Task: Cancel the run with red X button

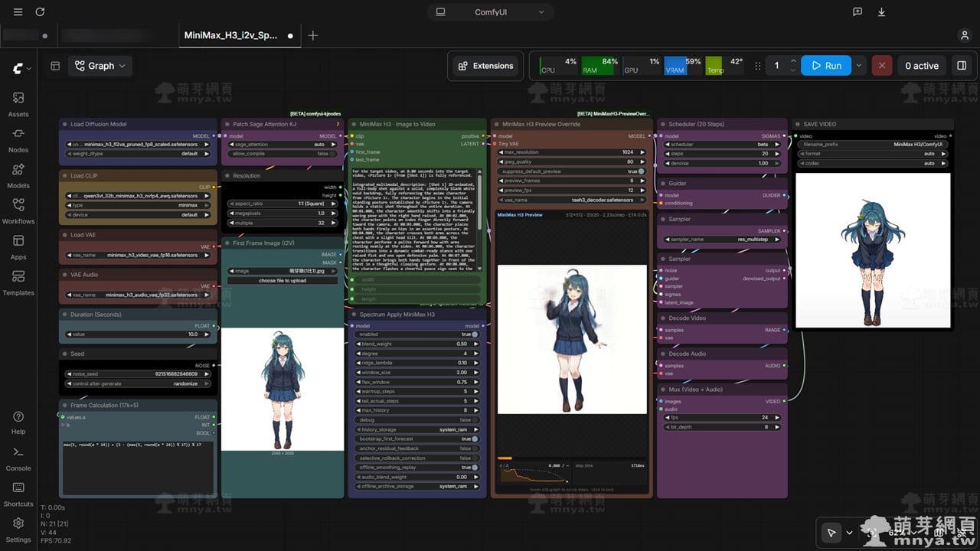Action: click(881, 66)
